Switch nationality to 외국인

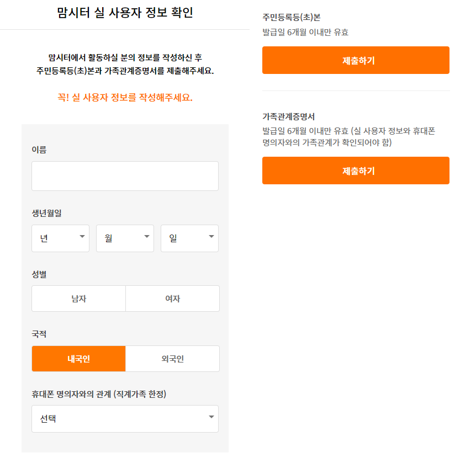click(x=172, y=359)
